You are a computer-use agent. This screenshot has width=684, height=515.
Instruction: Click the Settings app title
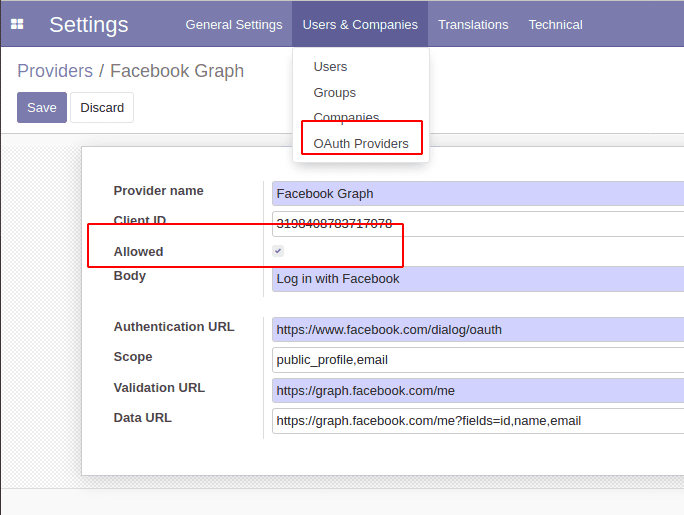point(89,24)
